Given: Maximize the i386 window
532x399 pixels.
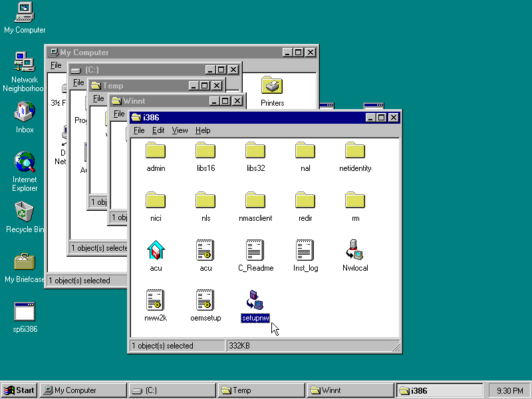Looking at the screenshot, I should pyautogui.click(x=381, y=118).
